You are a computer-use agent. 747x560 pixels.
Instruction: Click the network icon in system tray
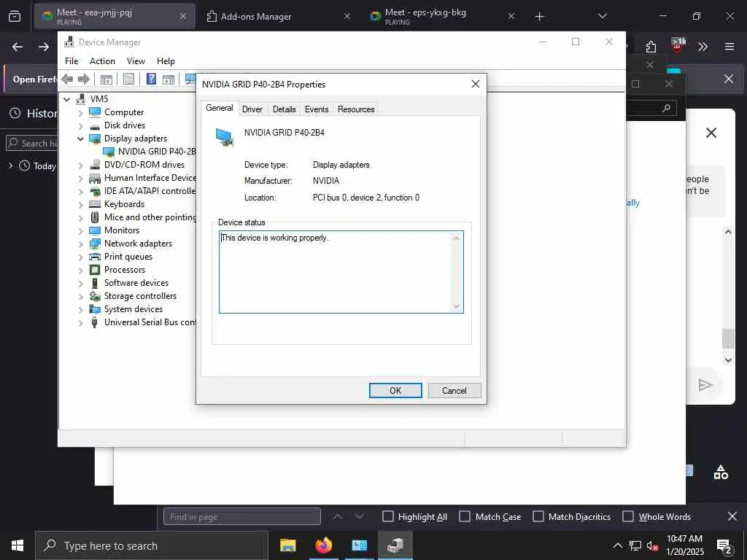click(635, 545)
